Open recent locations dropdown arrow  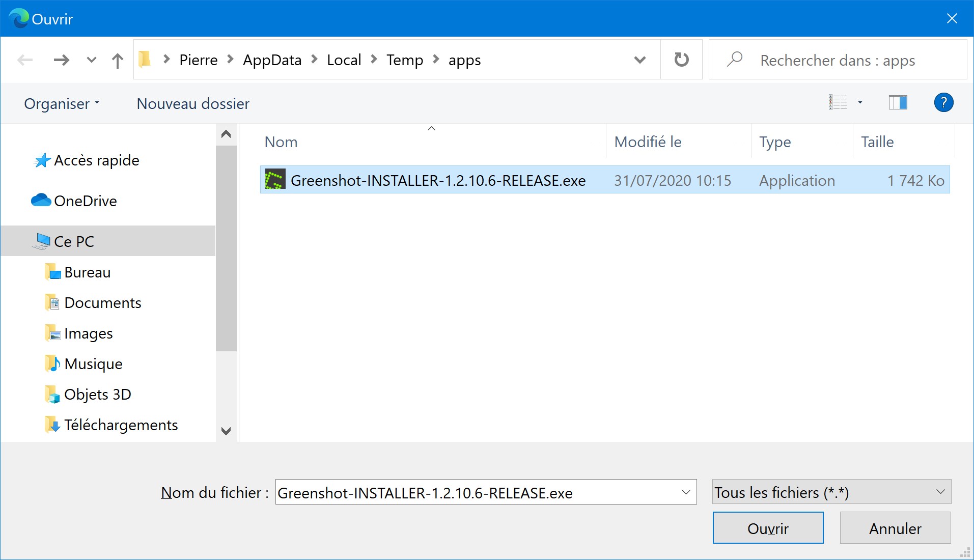(x=92, y=60)
